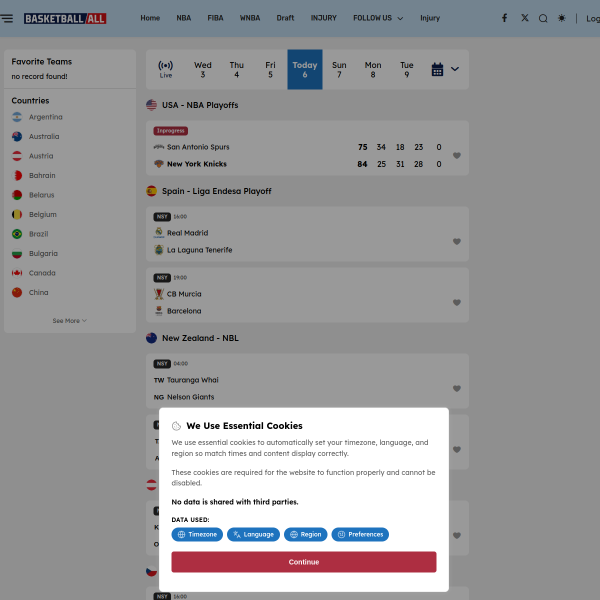Open the calendar date picker icon
Screen dimensions: 600x600
437,69
